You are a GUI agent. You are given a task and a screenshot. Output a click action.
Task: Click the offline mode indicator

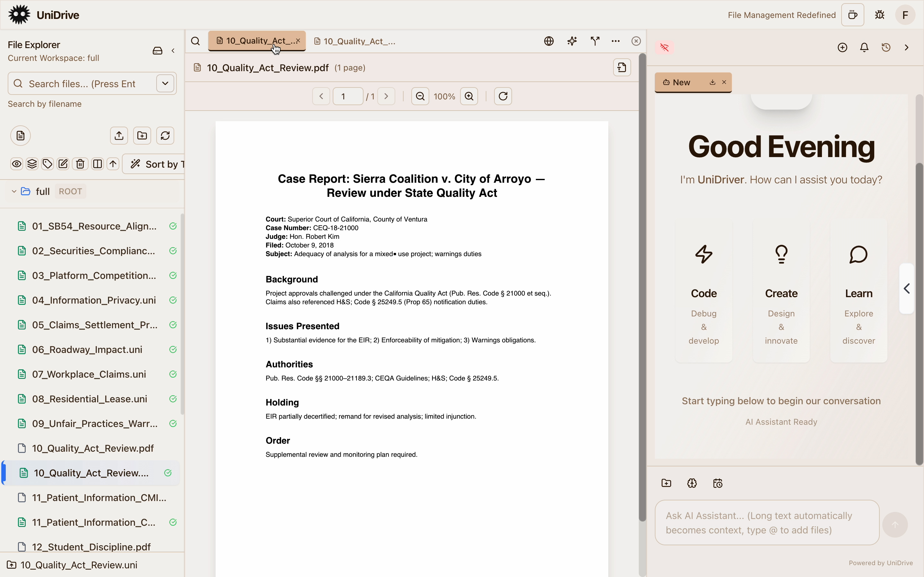(664, 47)
